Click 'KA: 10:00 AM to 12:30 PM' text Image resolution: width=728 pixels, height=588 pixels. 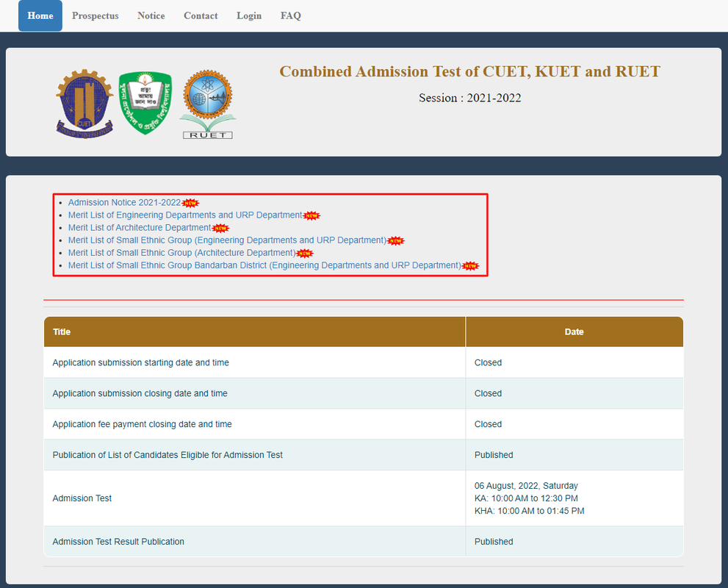[x=526, y=498]
